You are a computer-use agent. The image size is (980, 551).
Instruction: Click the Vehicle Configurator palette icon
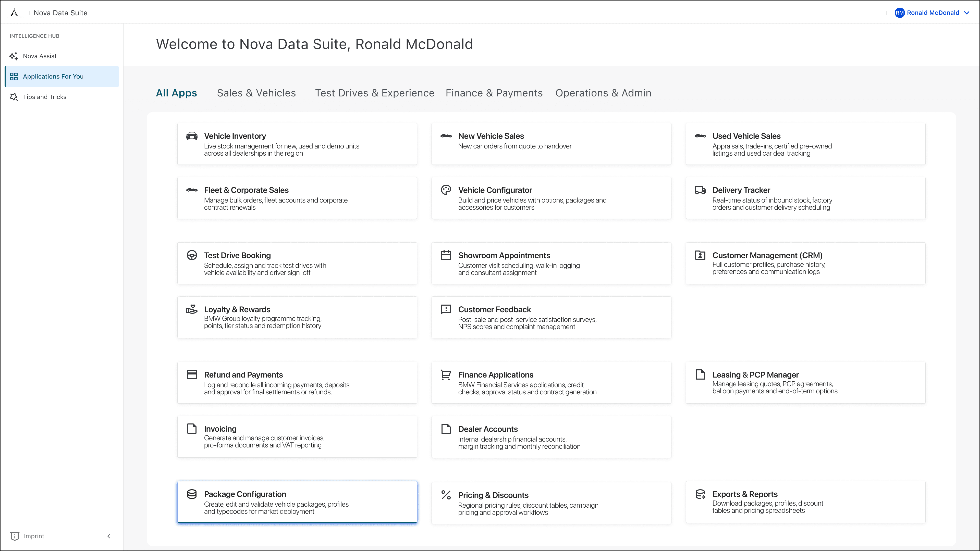point(446,190)
